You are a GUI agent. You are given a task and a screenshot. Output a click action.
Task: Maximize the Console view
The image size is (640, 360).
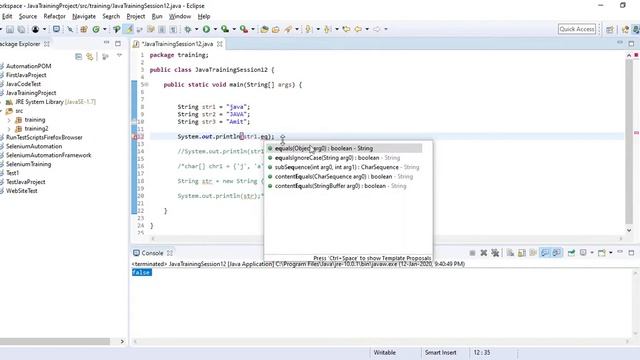point(631,253)
